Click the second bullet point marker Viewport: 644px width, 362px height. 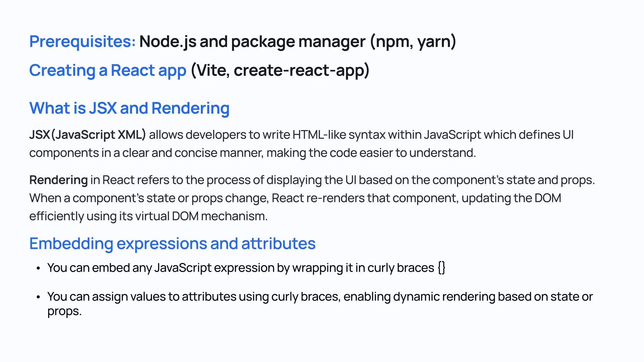pos(38,297)
